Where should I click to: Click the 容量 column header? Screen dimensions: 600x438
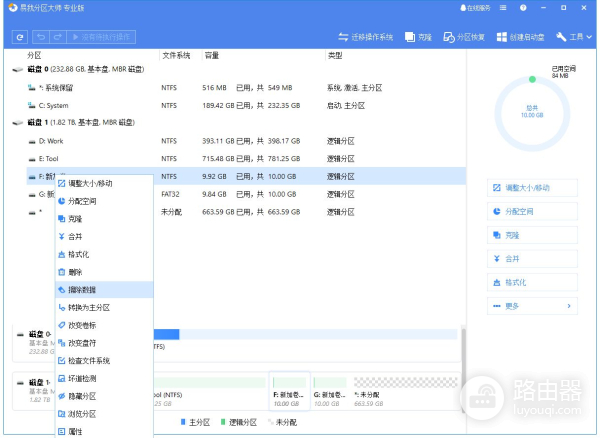[x=212, y=55]
